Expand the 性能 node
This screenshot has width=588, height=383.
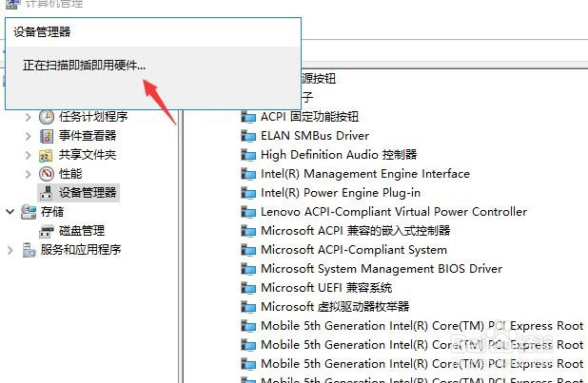coord(28,174)
